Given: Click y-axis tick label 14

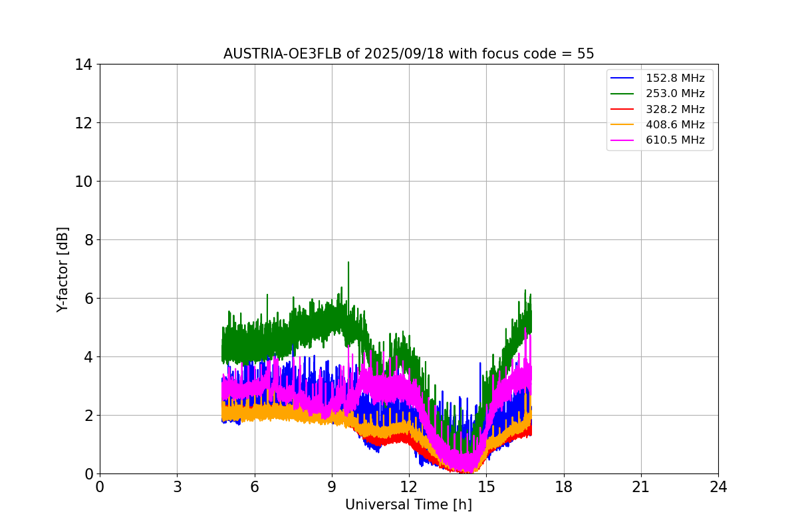Looking at the screenshot, I should pos(83,65).
